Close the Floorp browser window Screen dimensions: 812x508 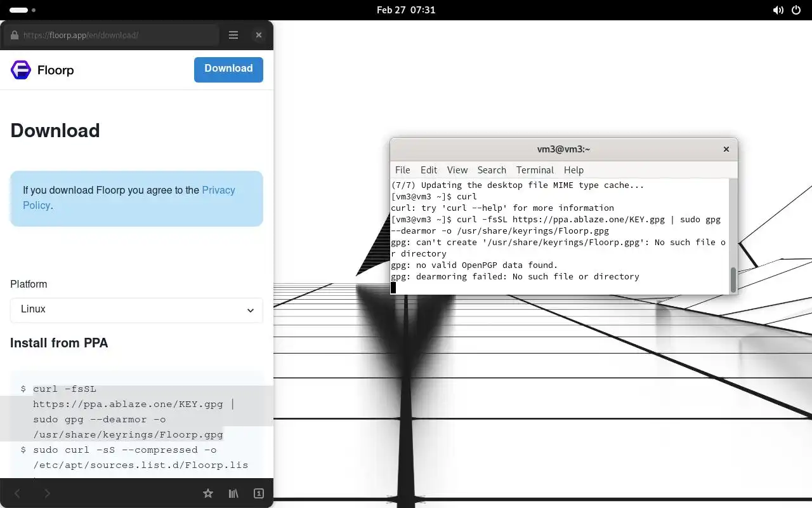[258, 36]
